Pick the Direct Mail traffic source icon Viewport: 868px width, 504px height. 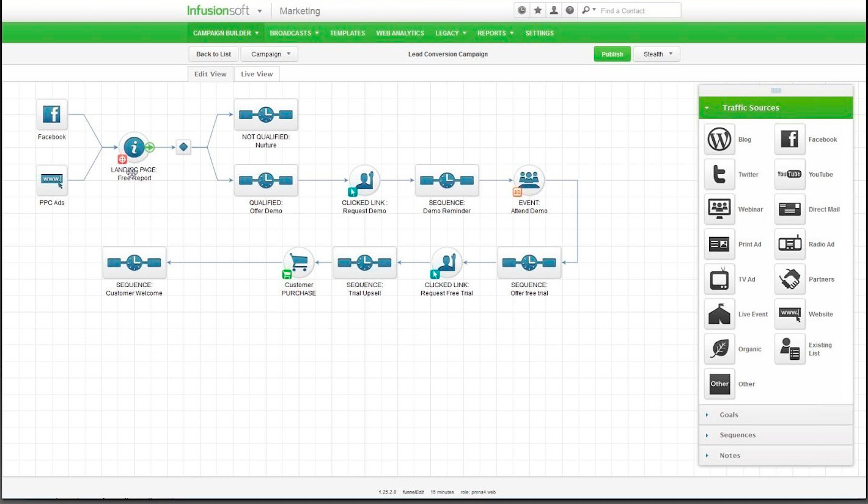click(x=790, y=209)
